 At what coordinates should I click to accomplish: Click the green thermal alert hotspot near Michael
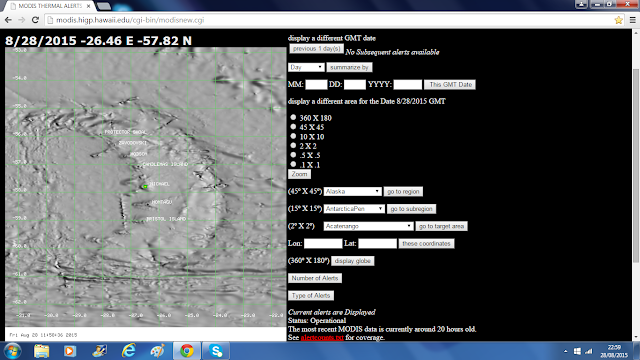(145, 187)
